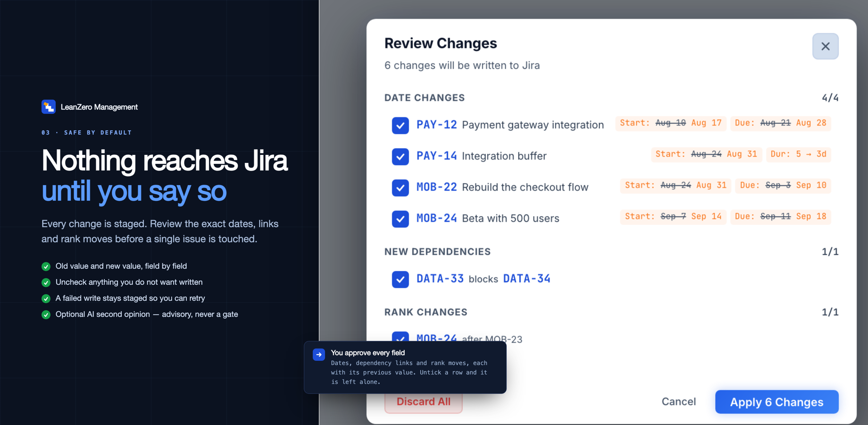Close the Review Changes dialog with X
The height and width of the screenshot is (425, 868).
[x=825, y=46]
